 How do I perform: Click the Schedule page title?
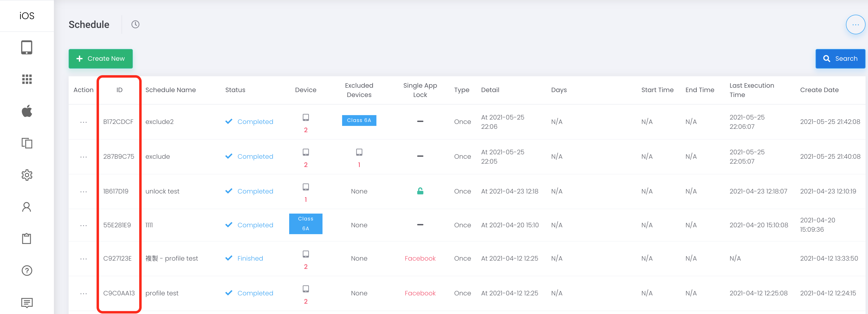coord(89,24)
